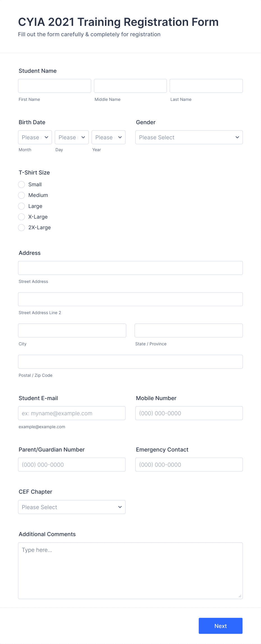Click the Postal / Zip Code field
Screen dimensions: 261x644
coord(130,362)
